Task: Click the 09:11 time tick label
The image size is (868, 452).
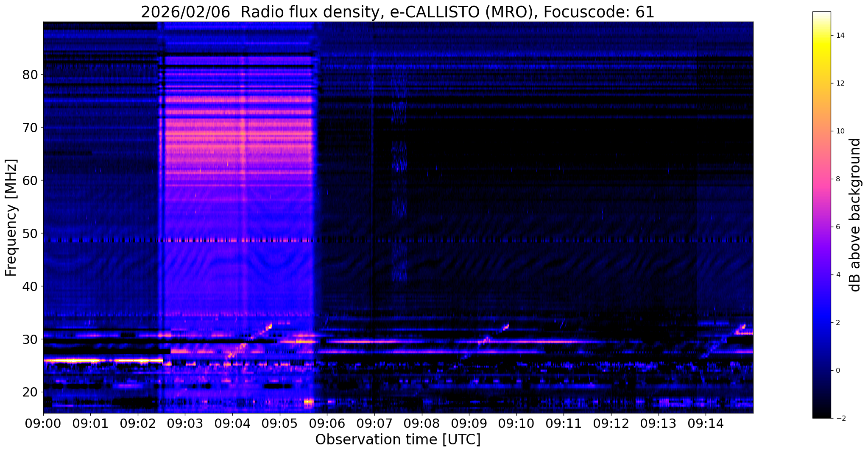Action: (564, 424)
